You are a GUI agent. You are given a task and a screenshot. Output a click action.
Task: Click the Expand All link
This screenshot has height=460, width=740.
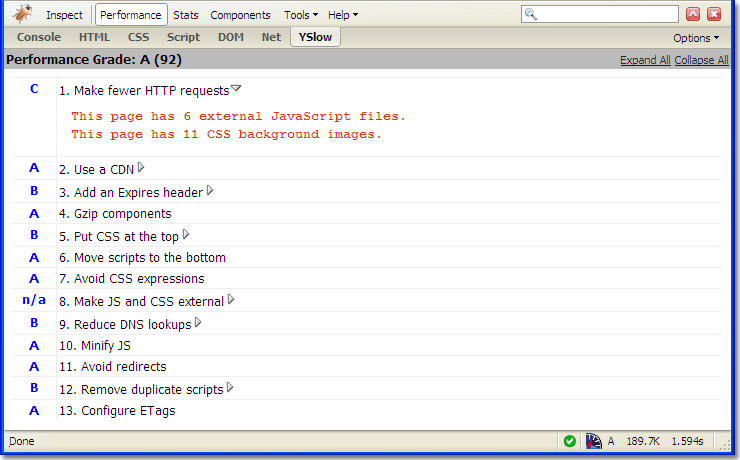645,60
